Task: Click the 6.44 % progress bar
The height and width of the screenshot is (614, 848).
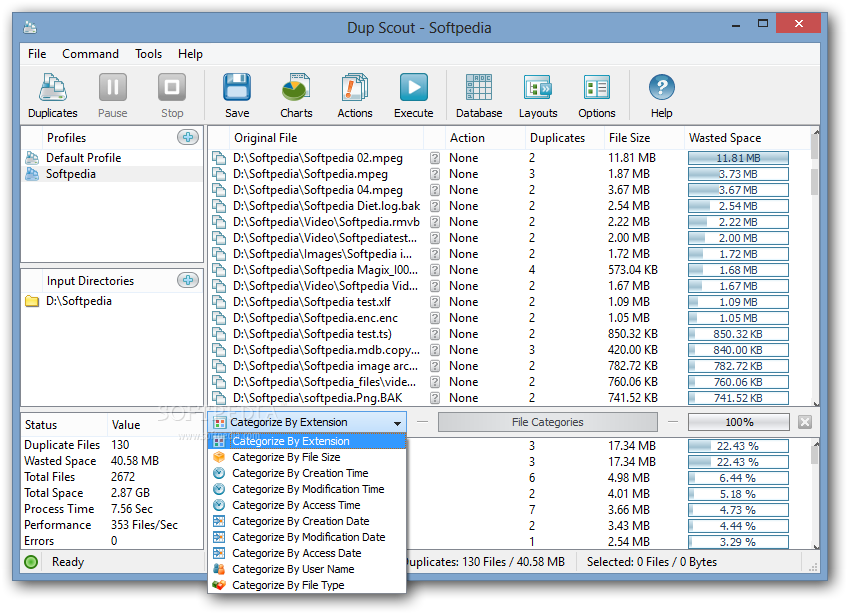Action: click(x=738, y=478)
